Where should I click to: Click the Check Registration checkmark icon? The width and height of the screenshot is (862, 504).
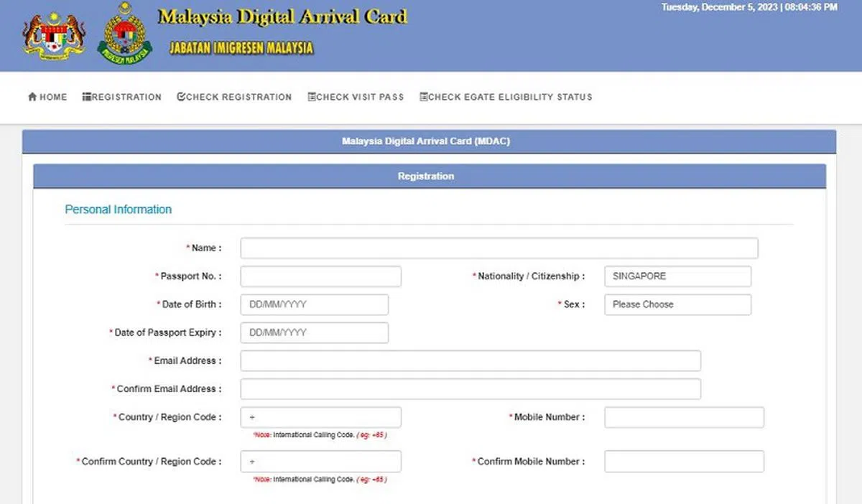click(181, 97)
